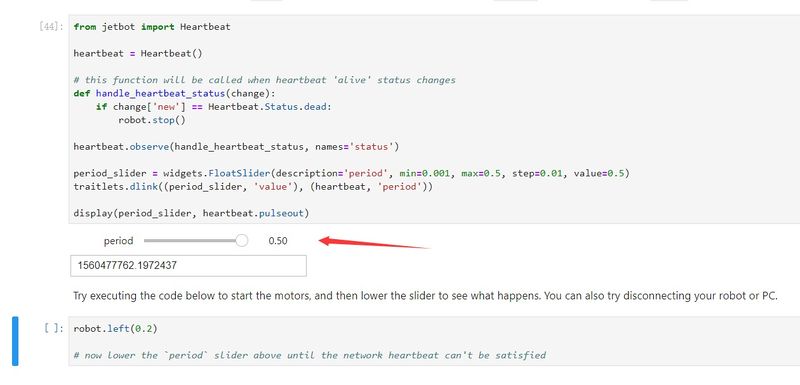Click the def handle_heartbeat_status line

[x=174, y=93]
